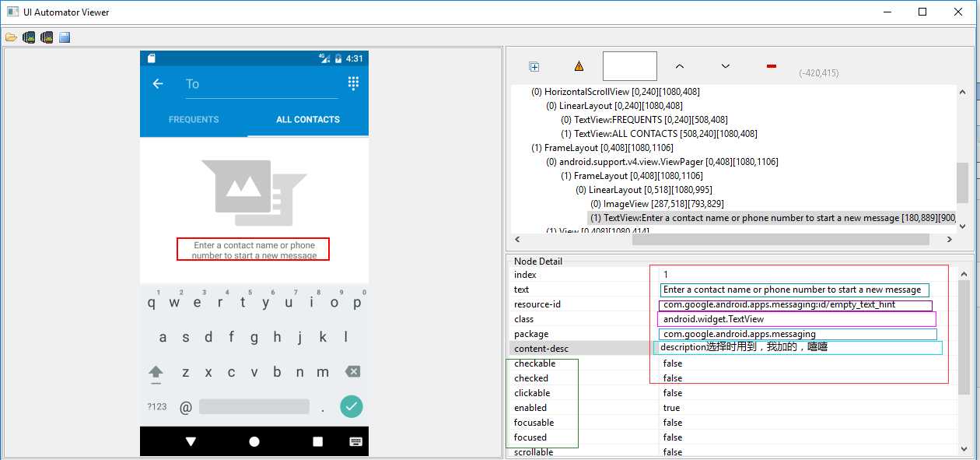980x460 pixels.
Task: Click the red minus clear-search icon
Action: (772, 66)
